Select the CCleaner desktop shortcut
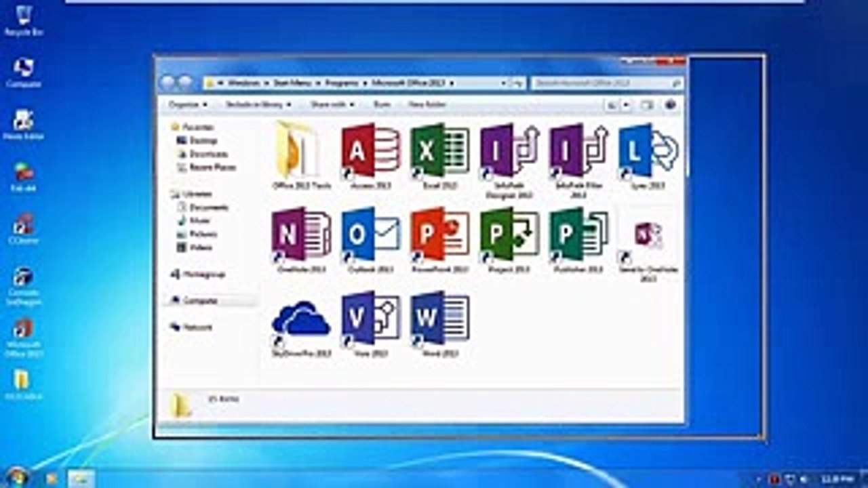This screenshot has width=868, height=488. click(24, 229)
